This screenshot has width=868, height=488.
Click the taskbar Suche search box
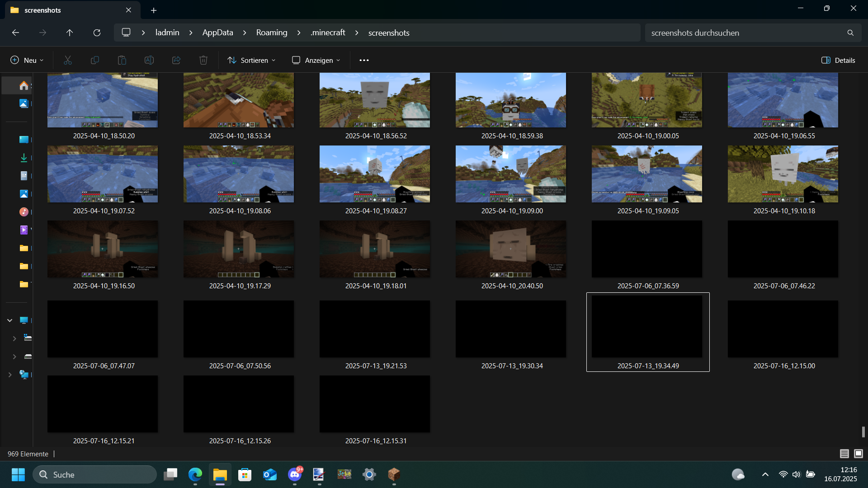point(95,474)
